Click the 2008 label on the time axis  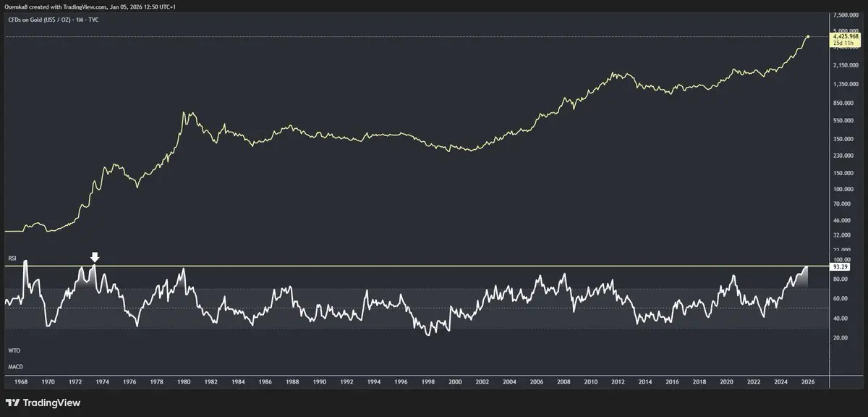(x=563, y=381)
